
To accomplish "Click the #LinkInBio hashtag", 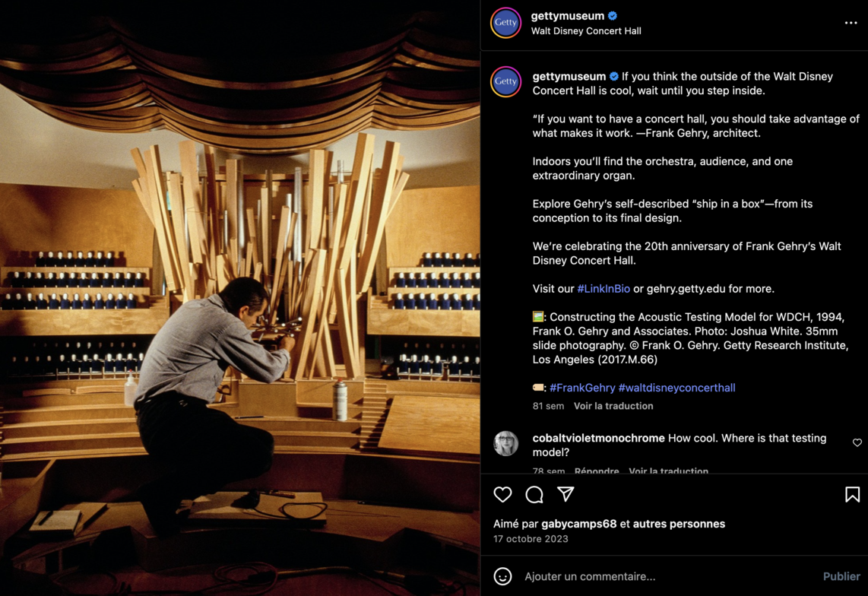I will 603,289.
